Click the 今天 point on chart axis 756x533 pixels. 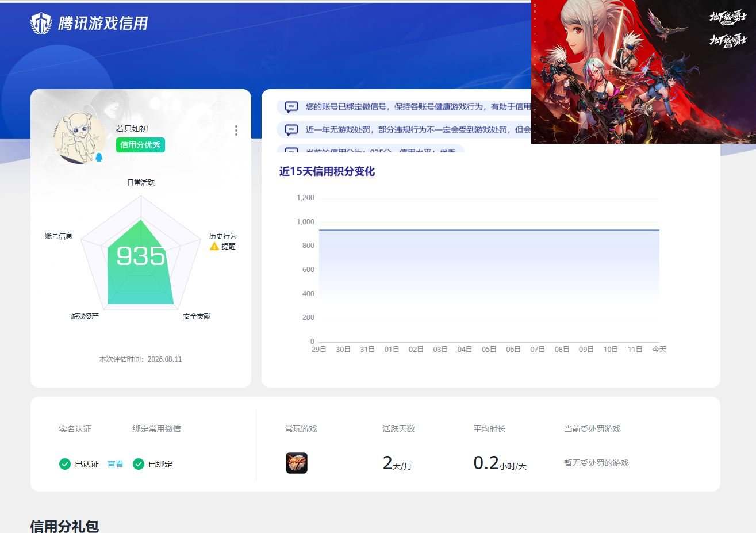coord(659,350)
